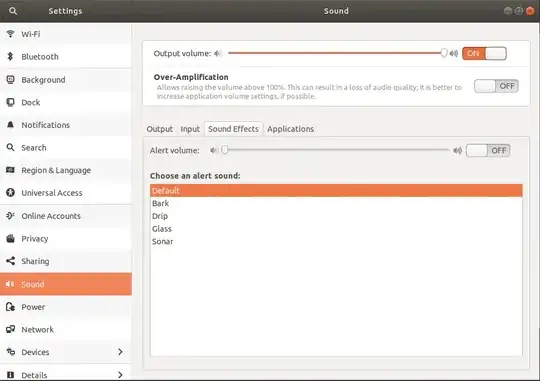Switch to the Input tab
Image resolution: width=540 pixels, height=381 pixels.
tap(190, 129)
